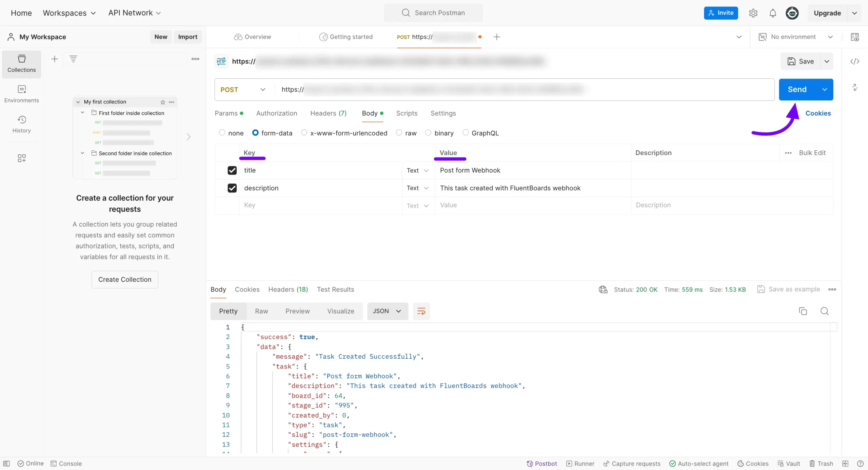Switch to the Scripts tab
Screen dimensions: 868x470
click(407, 113)
